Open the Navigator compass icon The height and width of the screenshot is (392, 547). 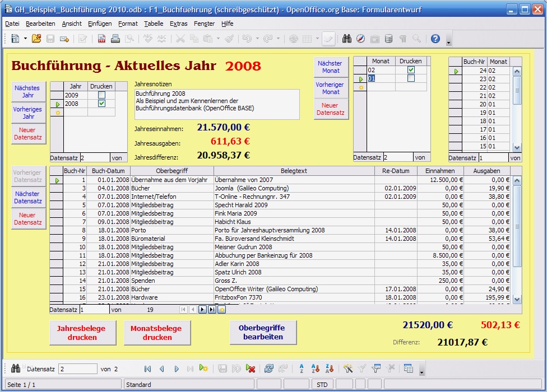coord(361,39)
